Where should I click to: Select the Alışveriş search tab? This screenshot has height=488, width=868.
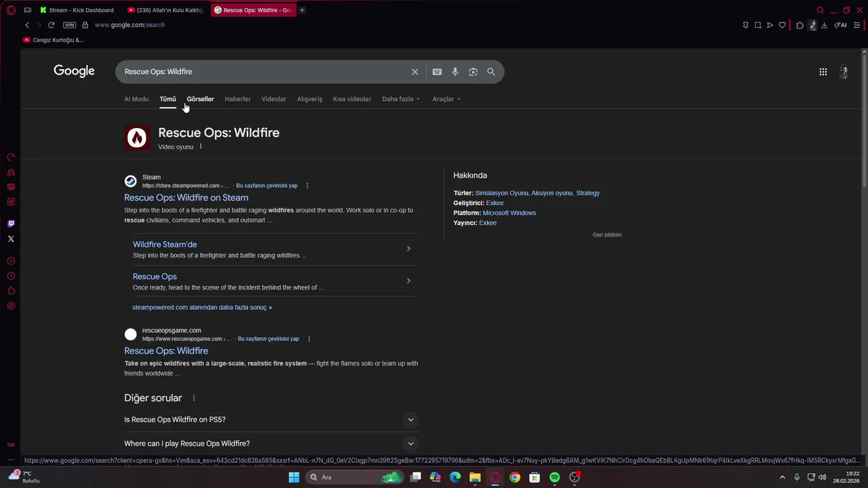pyautogui.click(x=309, y=99)
